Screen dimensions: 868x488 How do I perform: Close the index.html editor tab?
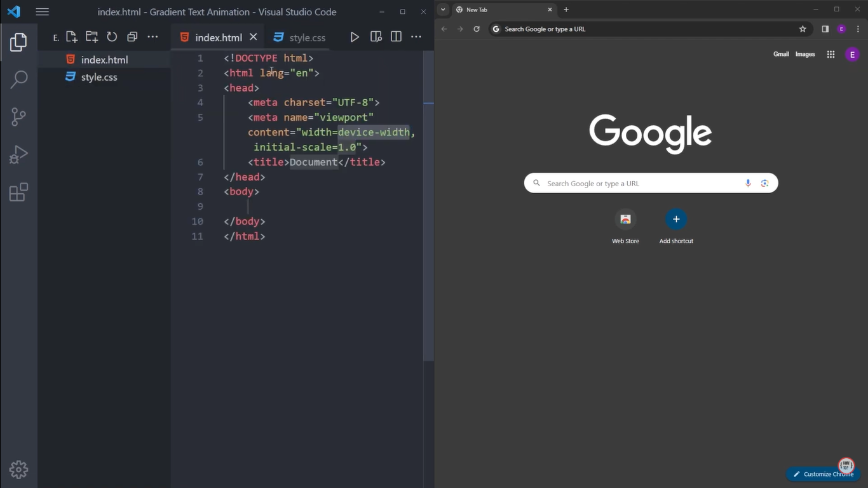pyautogui.click(x=253, y=37)
